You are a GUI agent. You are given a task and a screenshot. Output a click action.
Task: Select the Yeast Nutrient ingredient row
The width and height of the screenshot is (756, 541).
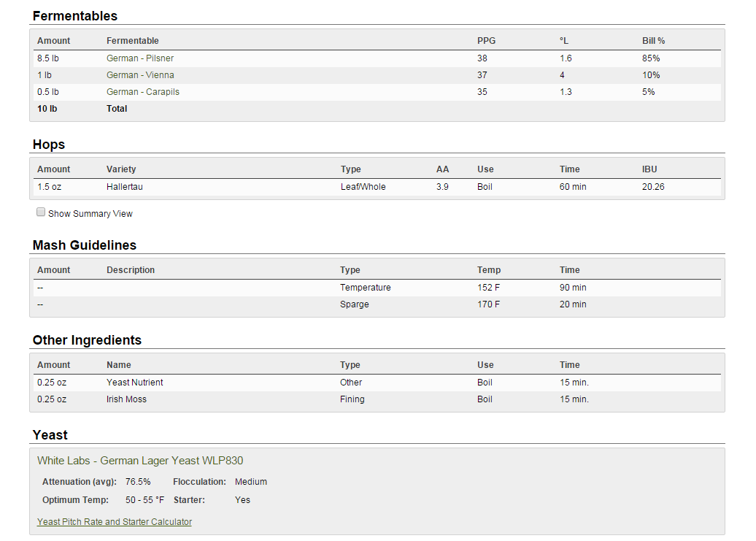tap(135, 383)
